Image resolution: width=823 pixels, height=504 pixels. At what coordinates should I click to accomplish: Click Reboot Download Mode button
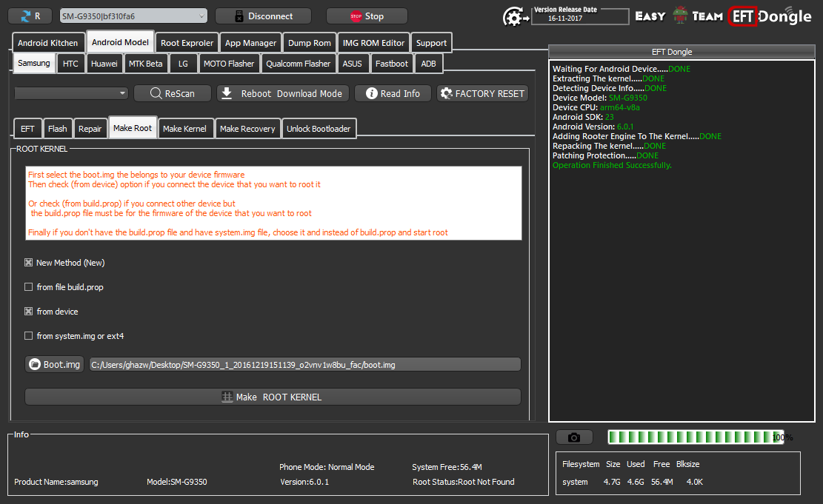coord(283,93)
